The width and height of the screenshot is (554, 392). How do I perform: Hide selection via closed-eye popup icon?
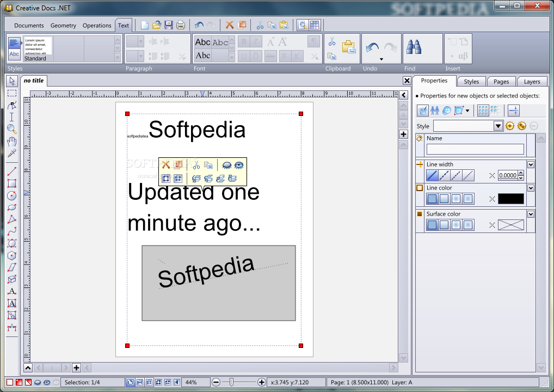click(226, 165)
